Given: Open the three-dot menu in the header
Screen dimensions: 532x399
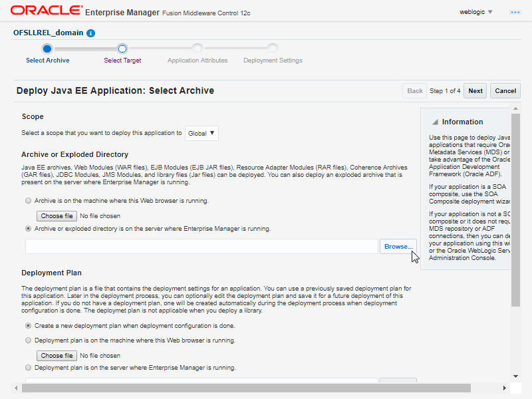Looking at the screenshot, I should (x=515, y=12).
